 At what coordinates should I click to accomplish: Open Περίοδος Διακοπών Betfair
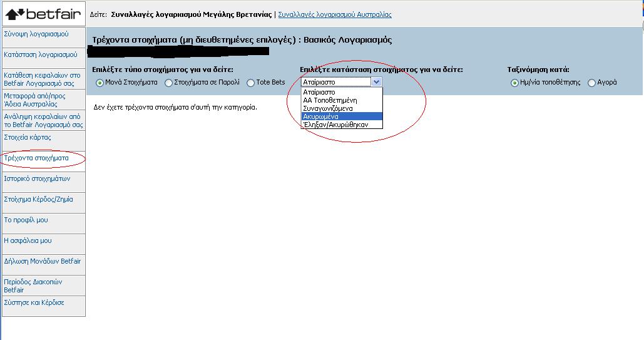tap(33, 286)
